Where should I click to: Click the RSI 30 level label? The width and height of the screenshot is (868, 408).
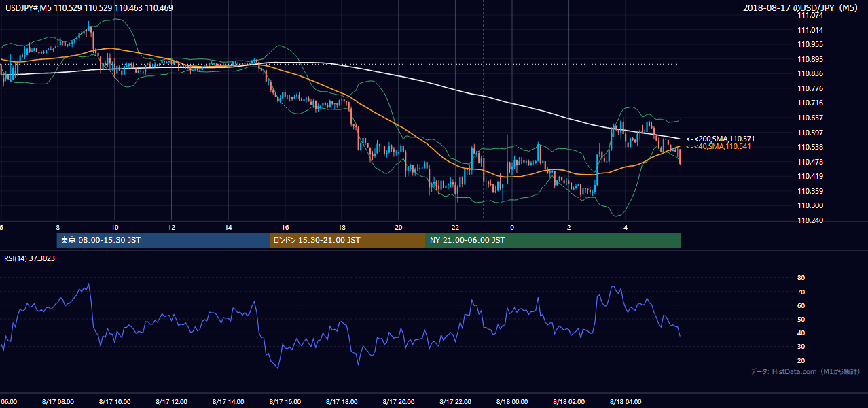pos(801,347)
